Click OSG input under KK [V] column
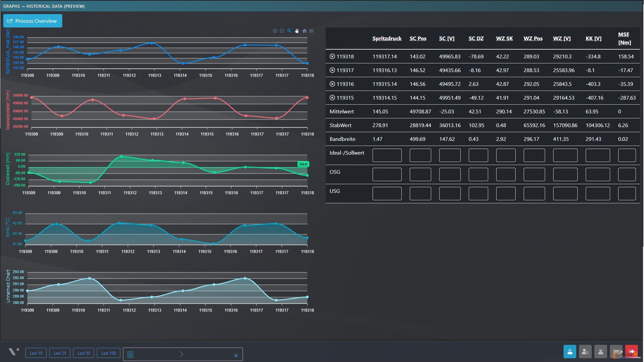The width and height of the screenshot is (644, 362). tap(597, 174)
